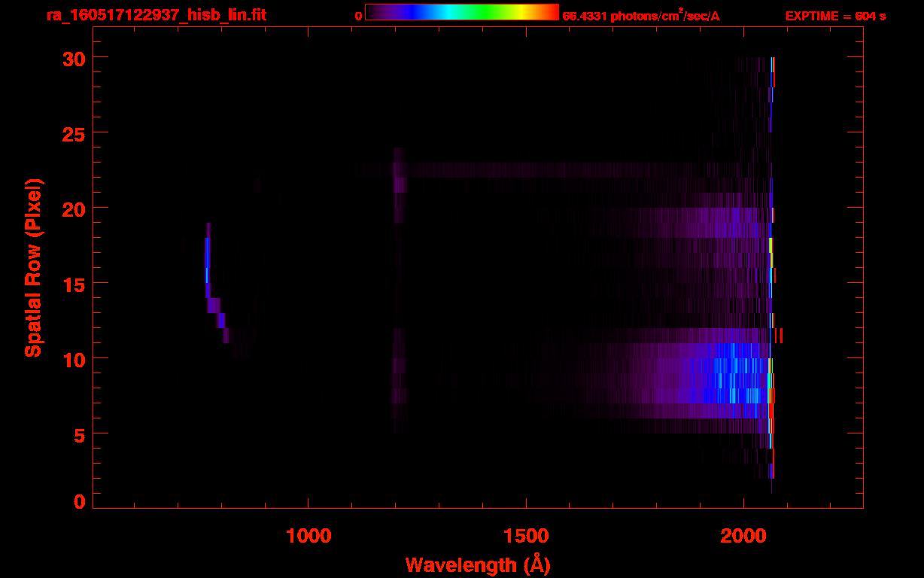The width and height of the screenshot is (924, 578).
Task: Click the 'Wavelength (Å)' axis title
Action: click(x=478, y=564)
